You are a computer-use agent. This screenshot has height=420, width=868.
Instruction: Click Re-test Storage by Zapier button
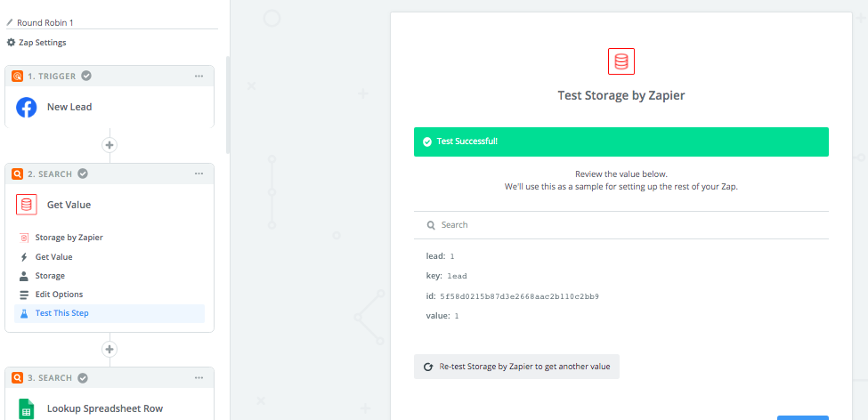click(x=516, y=367)
